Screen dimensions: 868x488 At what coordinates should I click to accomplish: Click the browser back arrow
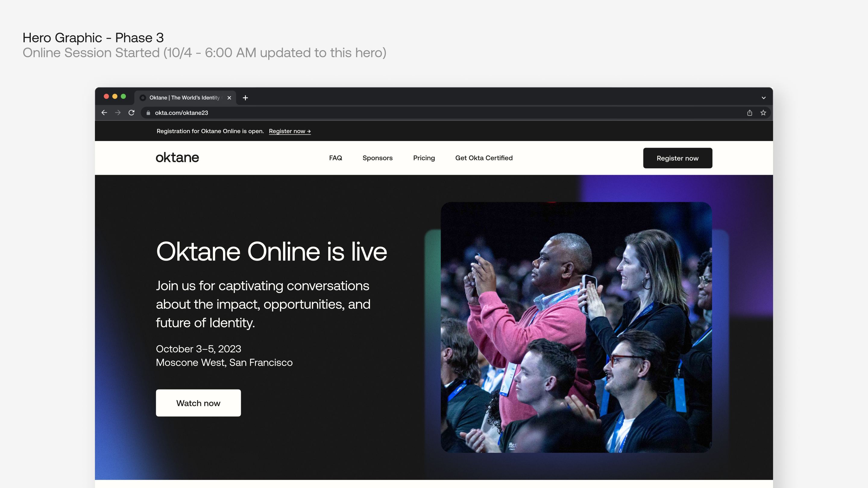pos(104,112)
